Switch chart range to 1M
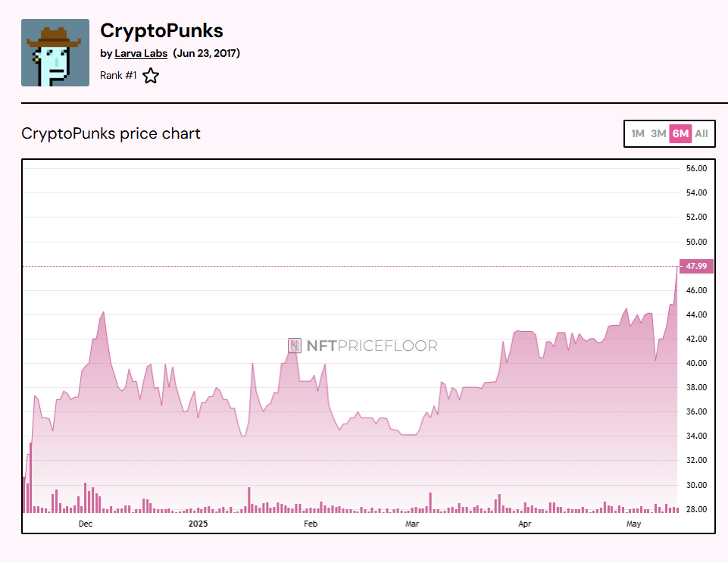Image resolution: width=728 pixels, height=563 pixels. click(637, 134)
